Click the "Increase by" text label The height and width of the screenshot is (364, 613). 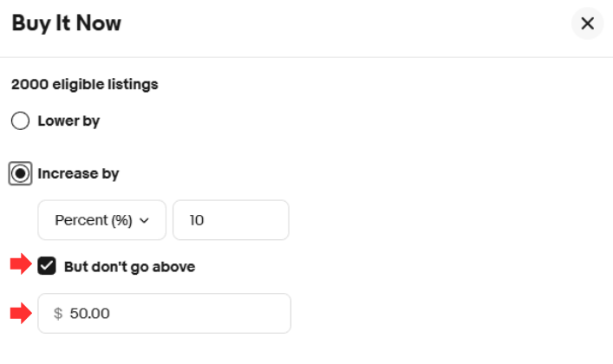tap(78, 173)
